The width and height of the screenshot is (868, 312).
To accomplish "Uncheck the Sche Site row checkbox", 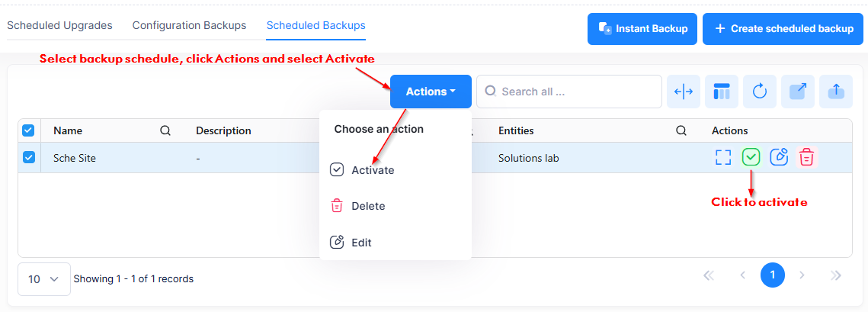I will pos(28,157).
